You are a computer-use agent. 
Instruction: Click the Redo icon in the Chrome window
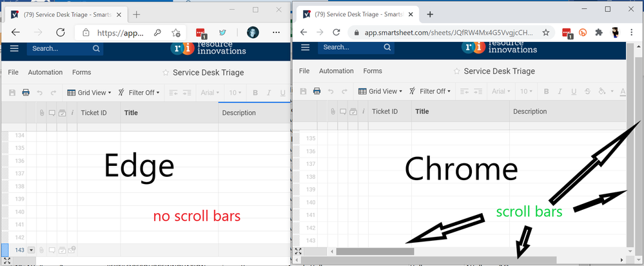coord(344,92)
